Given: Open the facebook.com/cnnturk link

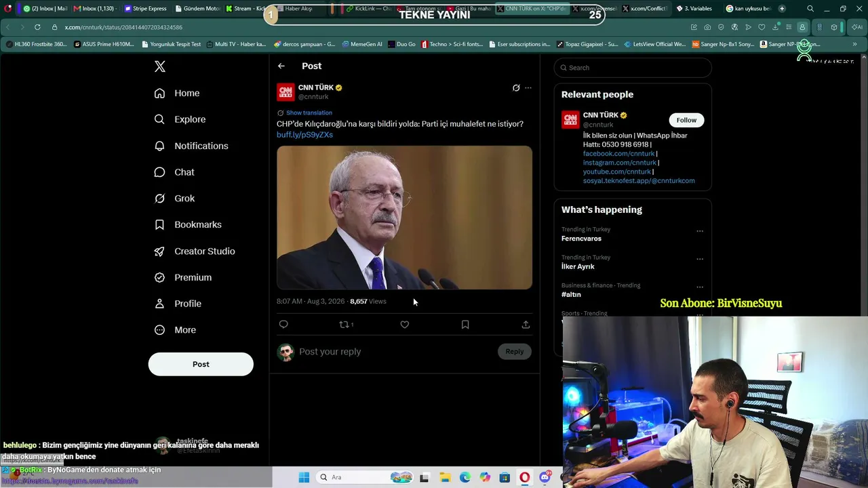Looking at the screenshot, I should [618, 154].
